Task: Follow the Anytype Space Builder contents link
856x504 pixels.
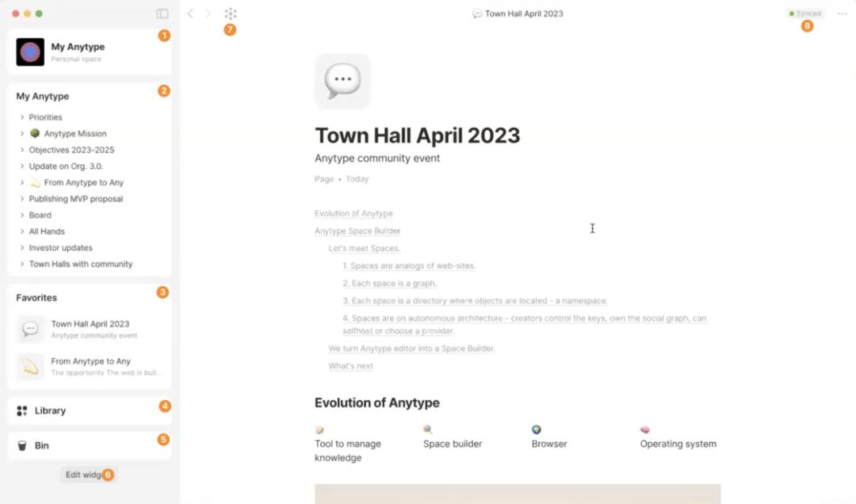Action: [357, 231]
